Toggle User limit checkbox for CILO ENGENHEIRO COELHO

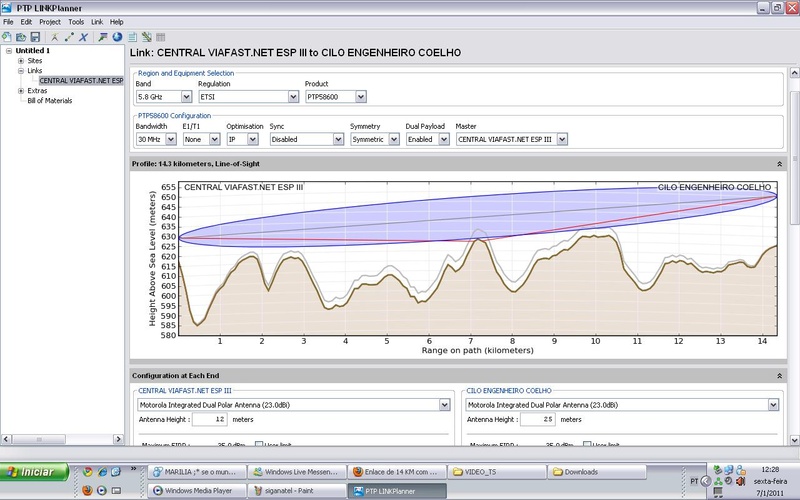click(588, 443)
